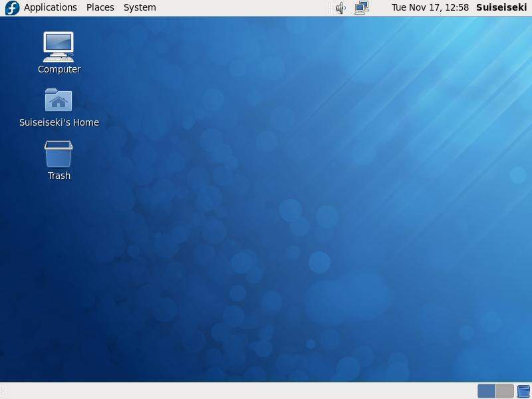Click the Trash applet in the bottom panel

[523, 390]
